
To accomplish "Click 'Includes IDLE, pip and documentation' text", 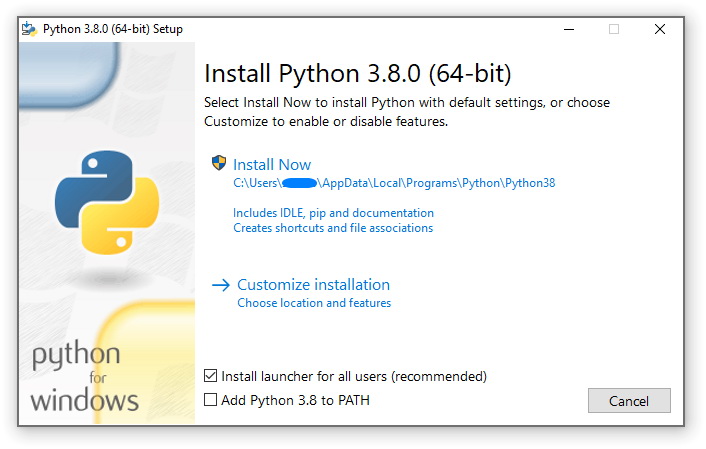I will pos(333,213).
